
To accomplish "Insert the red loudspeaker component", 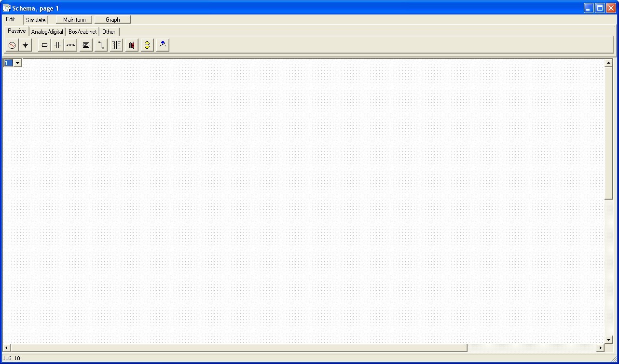I will point(132,45).
